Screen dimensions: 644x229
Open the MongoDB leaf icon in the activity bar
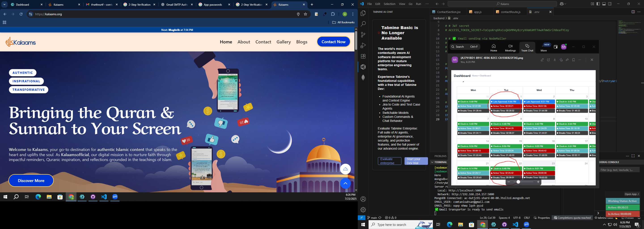(x=363, y=78)
